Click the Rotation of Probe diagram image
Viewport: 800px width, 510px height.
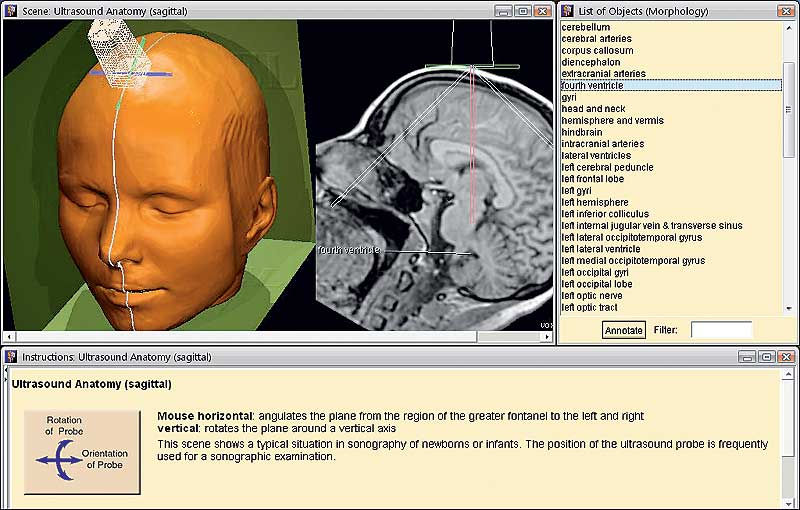pos(82,452)
